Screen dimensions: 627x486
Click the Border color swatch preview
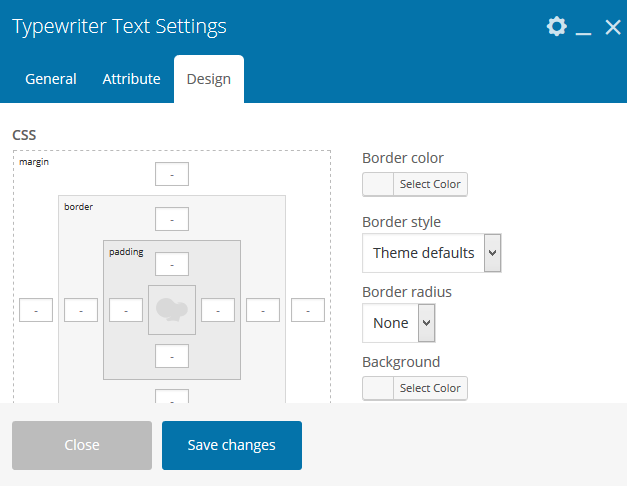pyautogui.click(x=378, y=184)
